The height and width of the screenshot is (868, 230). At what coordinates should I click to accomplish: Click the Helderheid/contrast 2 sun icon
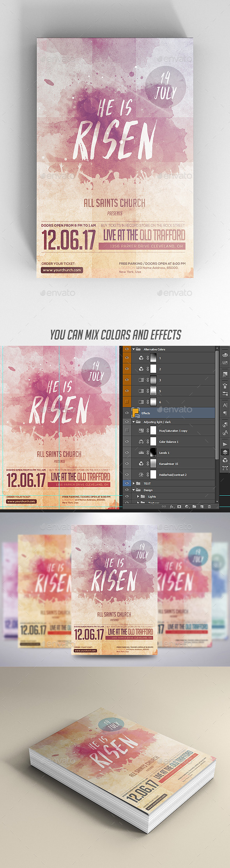tap(141, 475)
